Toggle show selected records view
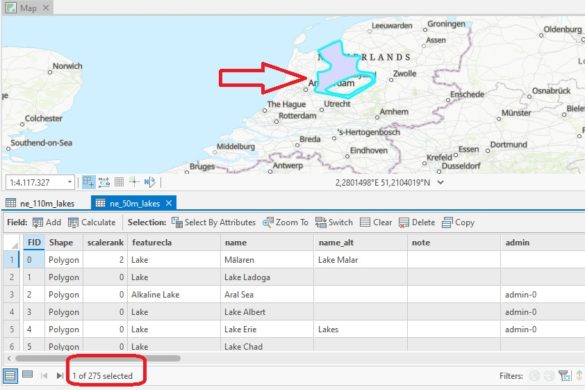Viewport: 585px width, 390px height. pyautogui.click(x=28, y=375)
